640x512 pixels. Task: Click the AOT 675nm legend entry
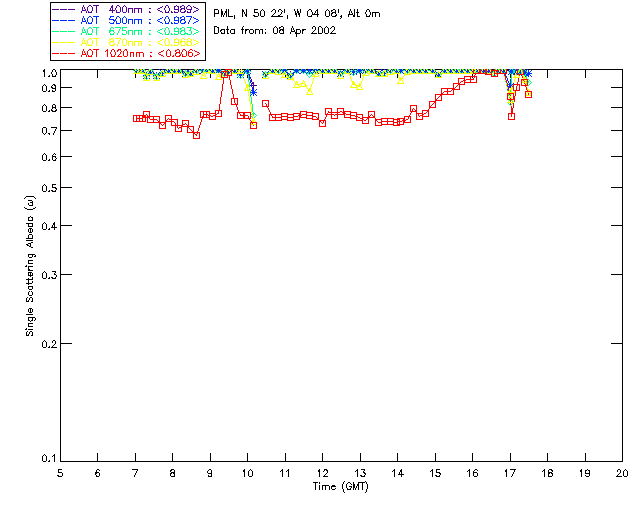(x=127, y=31)
